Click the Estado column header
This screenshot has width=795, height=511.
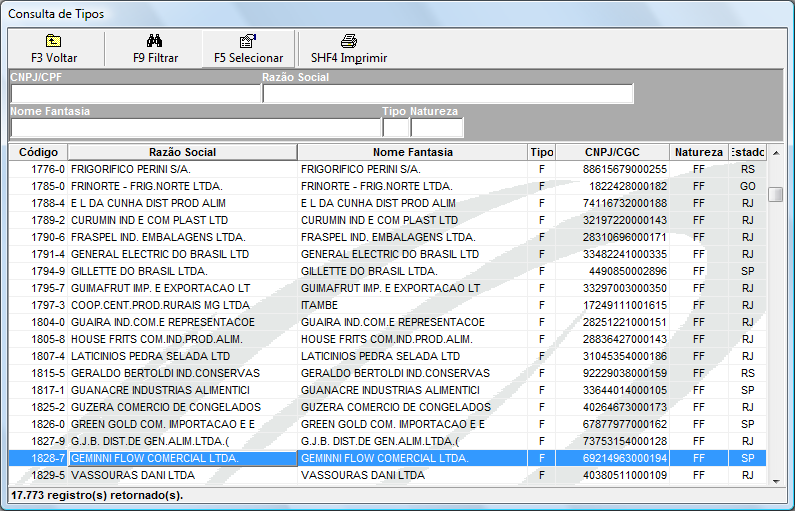pos(747,152)
